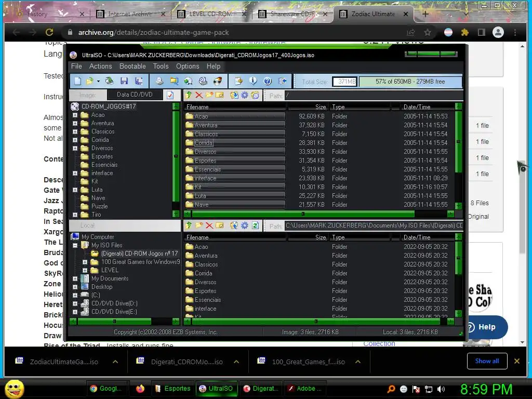
Task: Click the Up folder icon in image pane toolbar
Action: coord(189,96)
